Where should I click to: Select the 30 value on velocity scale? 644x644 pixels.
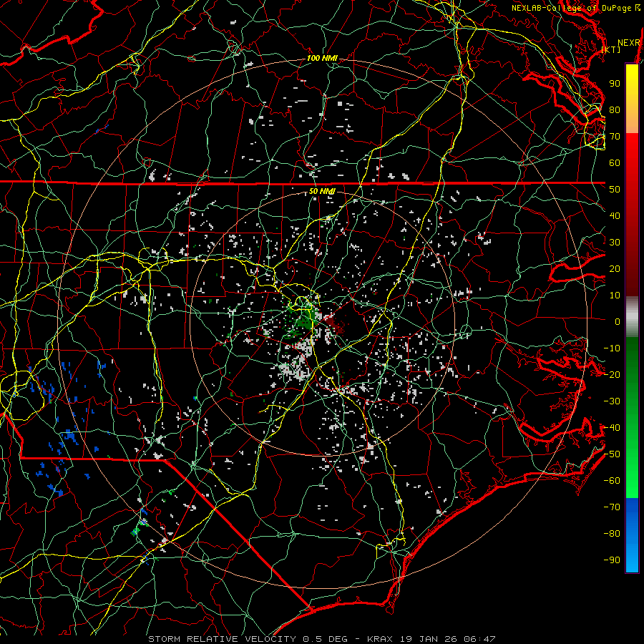615,243
